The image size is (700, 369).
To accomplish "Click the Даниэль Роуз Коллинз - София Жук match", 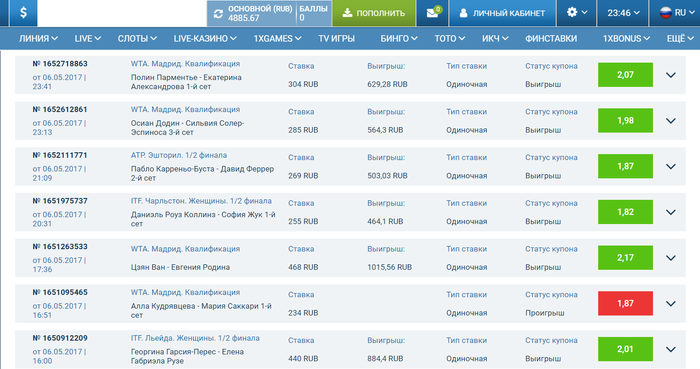I will click(x=203, y=219).
